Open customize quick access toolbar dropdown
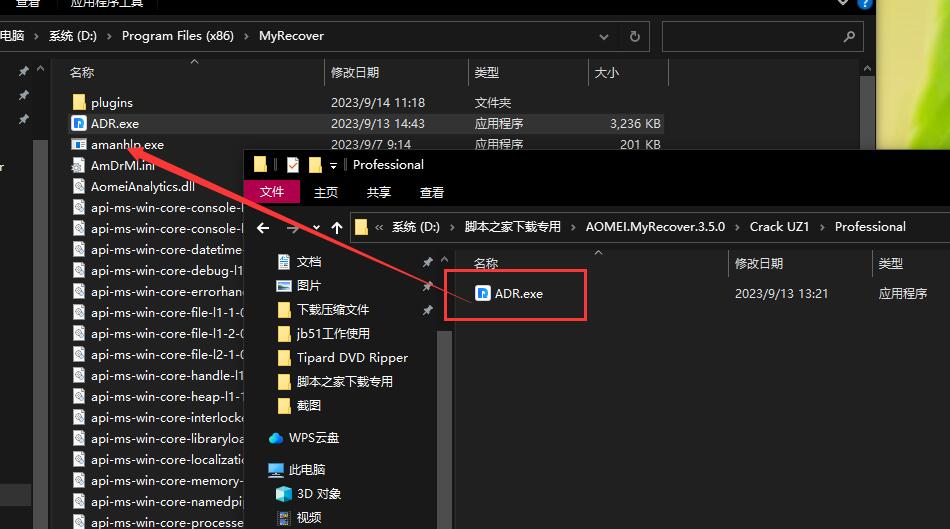Screen dimensions: 950x529 (333, 165)
